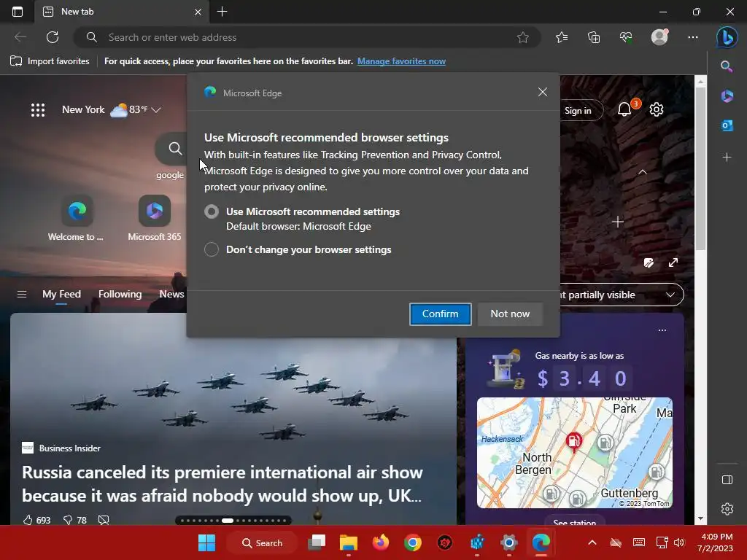The height and width of the screenshot is (560, 747).
Task: Open the feed hamburger menu
Action: [22, 295]
